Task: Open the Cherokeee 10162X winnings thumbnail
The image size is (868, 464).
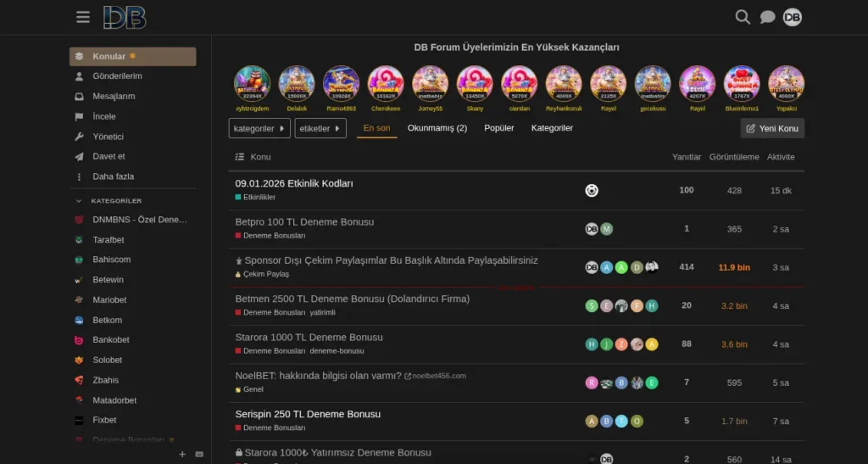Action: (x=386, y=84)
